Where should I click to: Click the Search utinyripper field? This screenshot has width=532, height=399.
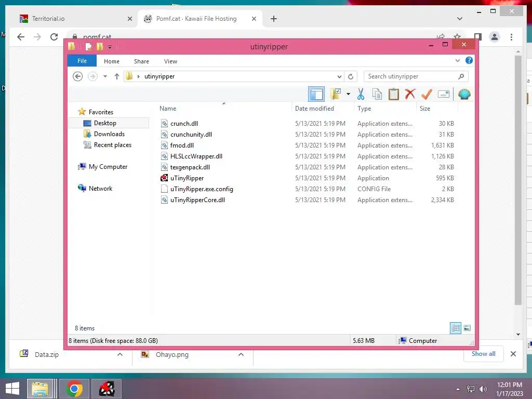pos(416,76)
